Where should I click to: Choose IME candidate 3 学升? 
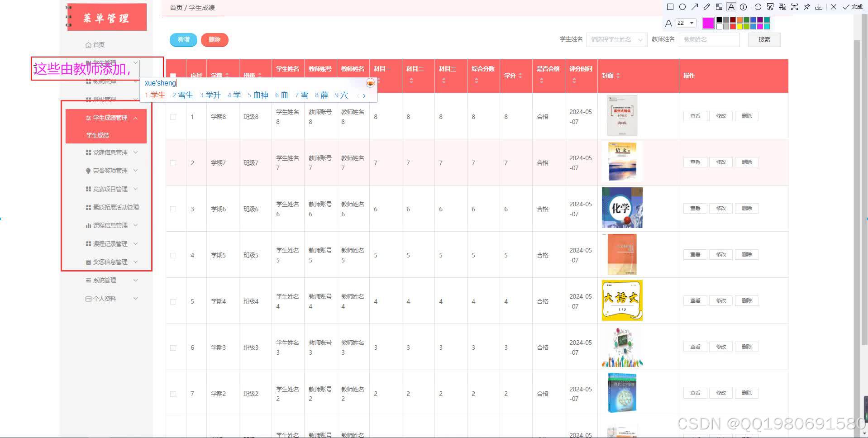tap(210, 95)
